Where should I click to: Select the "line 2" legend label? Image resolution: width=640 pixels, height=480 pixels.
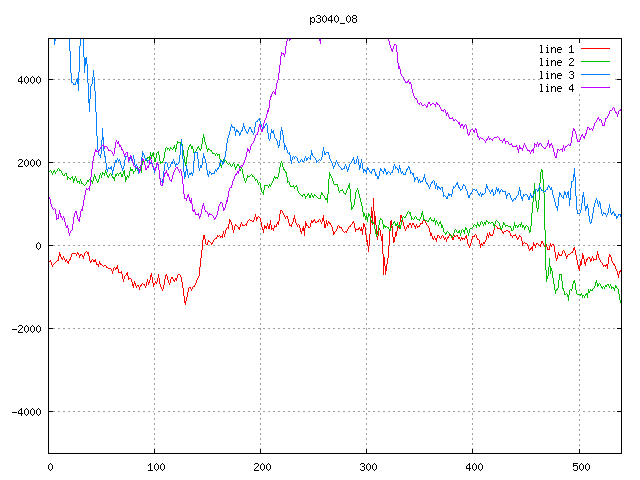coord(556,62)
